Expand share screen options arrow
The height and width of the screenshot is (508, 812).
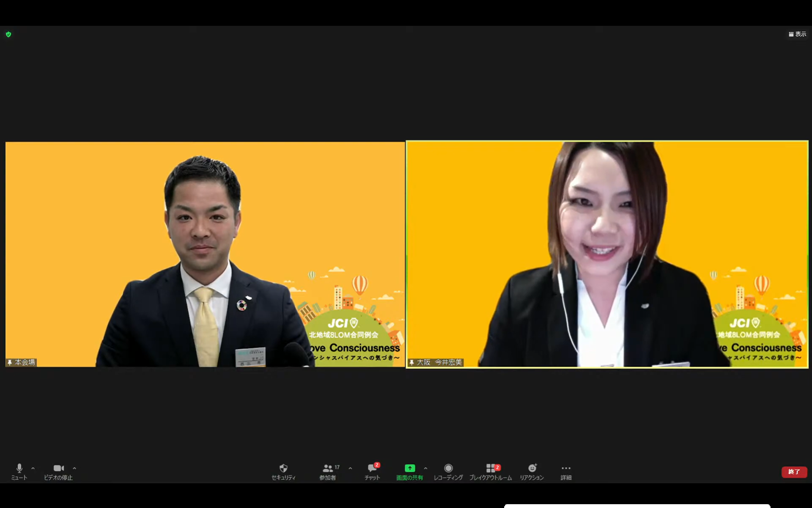(425, 468)
